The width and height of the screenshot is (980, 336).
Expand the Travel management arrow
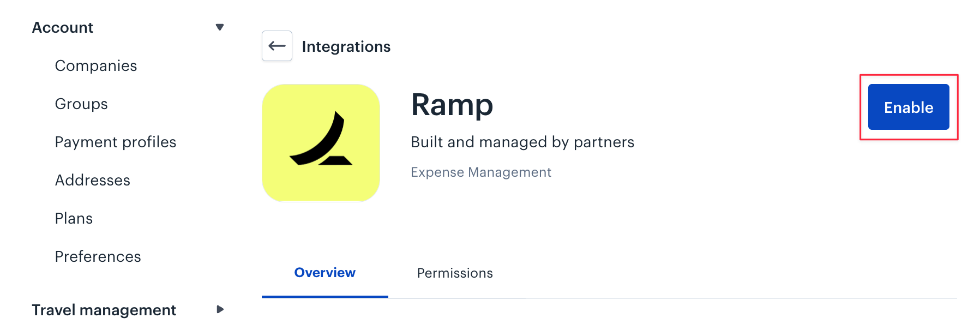(x=220, y=309)
